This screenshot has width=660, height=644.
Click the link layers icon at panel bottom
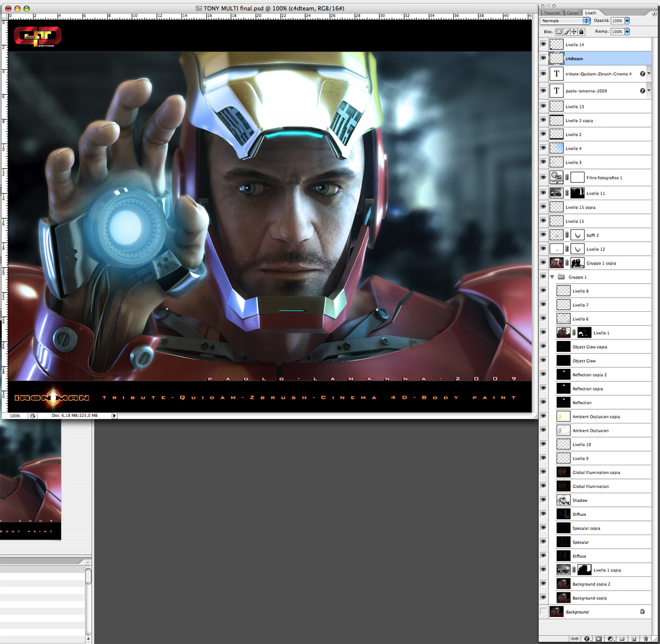pyautogui.click(x=575, y=639)
